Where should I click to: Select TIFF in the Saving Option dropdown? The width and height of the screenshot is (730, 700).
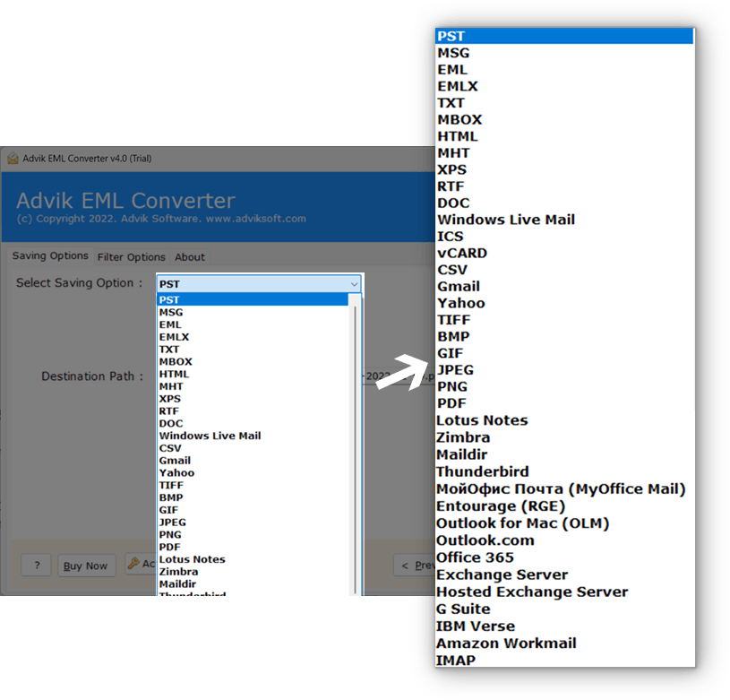point(253,485)
